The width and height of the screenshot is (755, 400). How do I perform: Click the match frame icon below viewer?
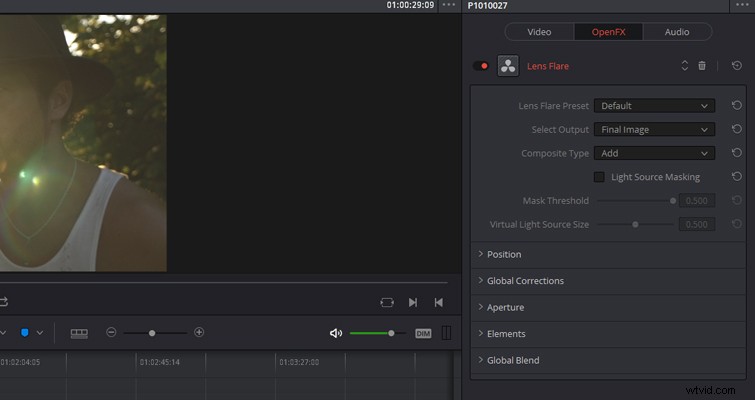click(x=387, y=302)
